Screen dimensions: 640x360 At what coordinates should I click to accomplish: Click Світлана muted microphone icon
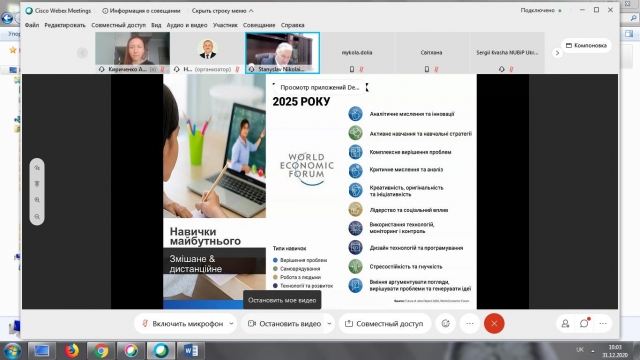coord(436,69)
